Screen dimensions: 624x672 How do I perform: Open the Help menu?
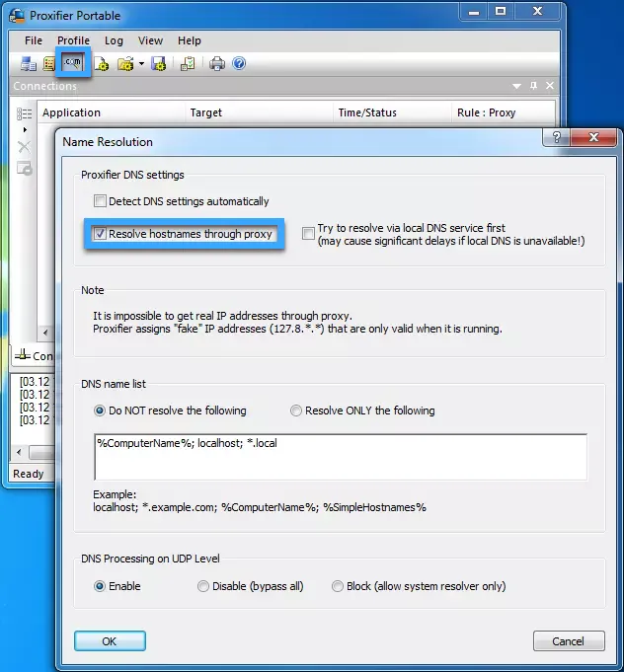point(190,40)
